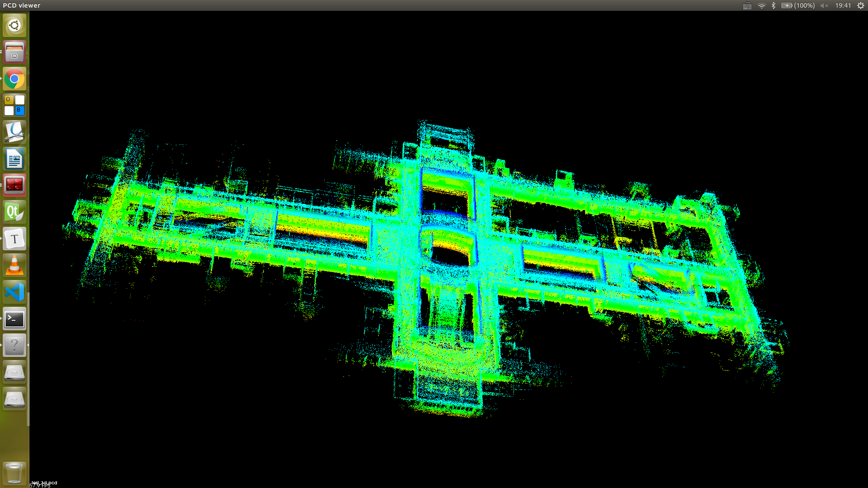This screenshot has width=868, height=488.
Task: Click the Help question mark in the launcher
Action: coord(14,346)
